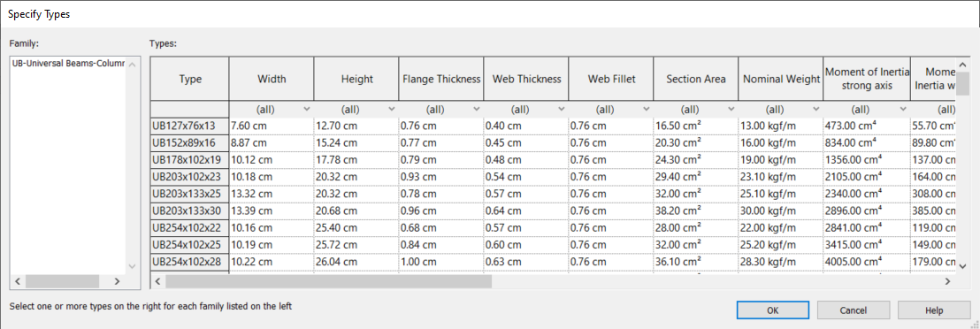Click the Nominal Weight column header
Viewport: 980px width, 329px height.
(x=781, y=80)
